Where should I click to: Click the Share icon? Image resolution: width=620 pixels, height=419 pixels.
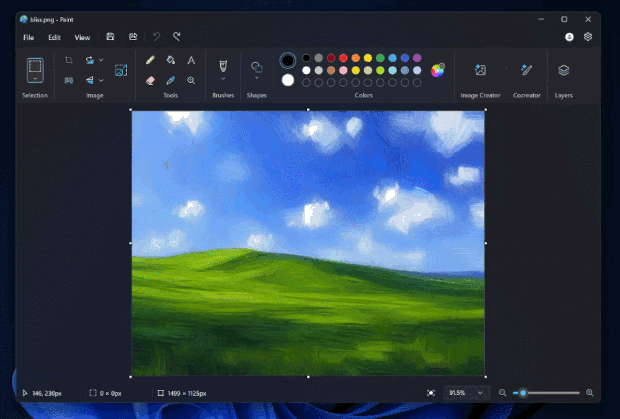tap(133, 37)
